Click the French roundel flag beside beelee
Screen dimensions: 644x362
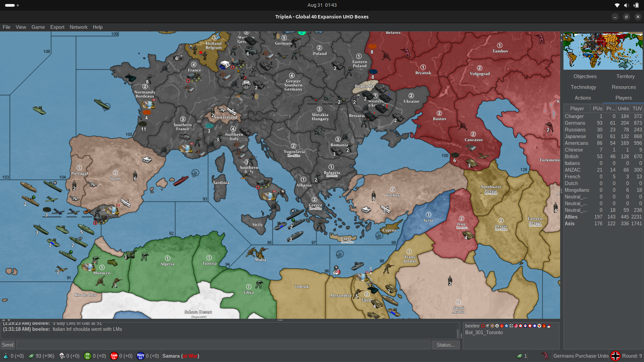pos(521,326)
